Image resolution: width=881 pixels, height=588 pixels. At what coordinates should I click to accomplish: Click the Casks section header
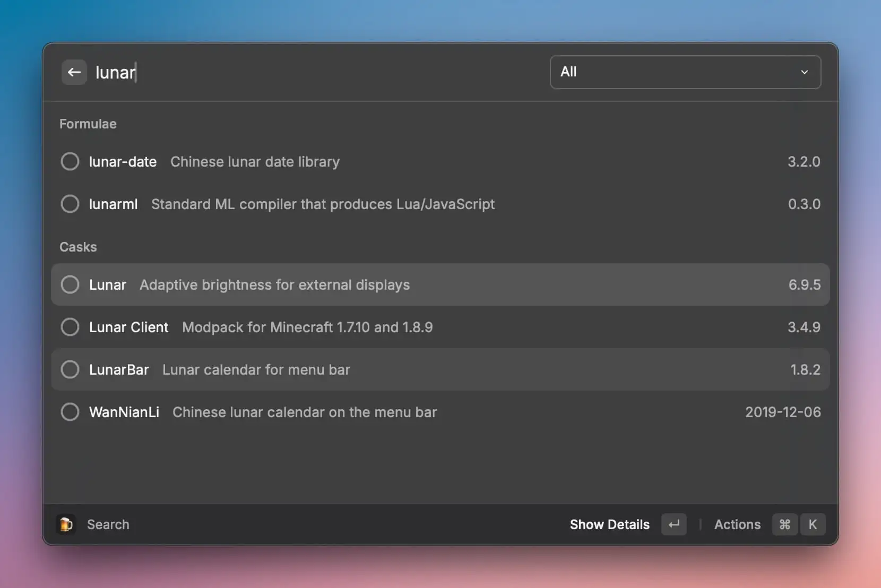(78, 247)
